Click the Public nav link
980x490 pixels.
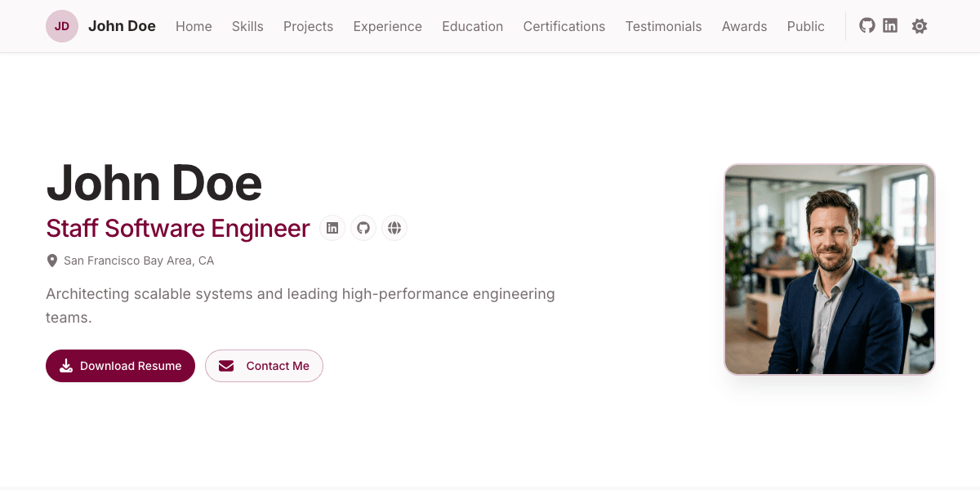coord(805,26)
